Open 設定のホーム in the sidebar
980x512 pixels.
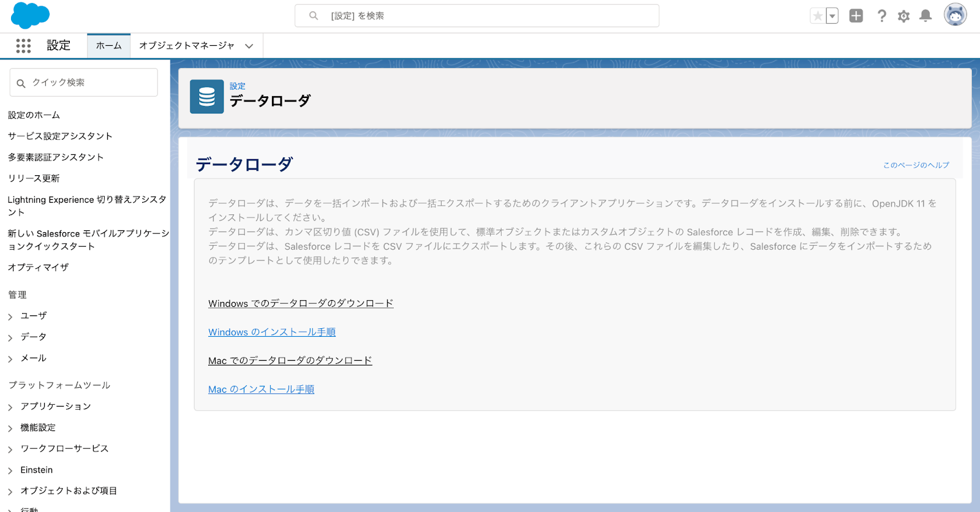point(34,115)
